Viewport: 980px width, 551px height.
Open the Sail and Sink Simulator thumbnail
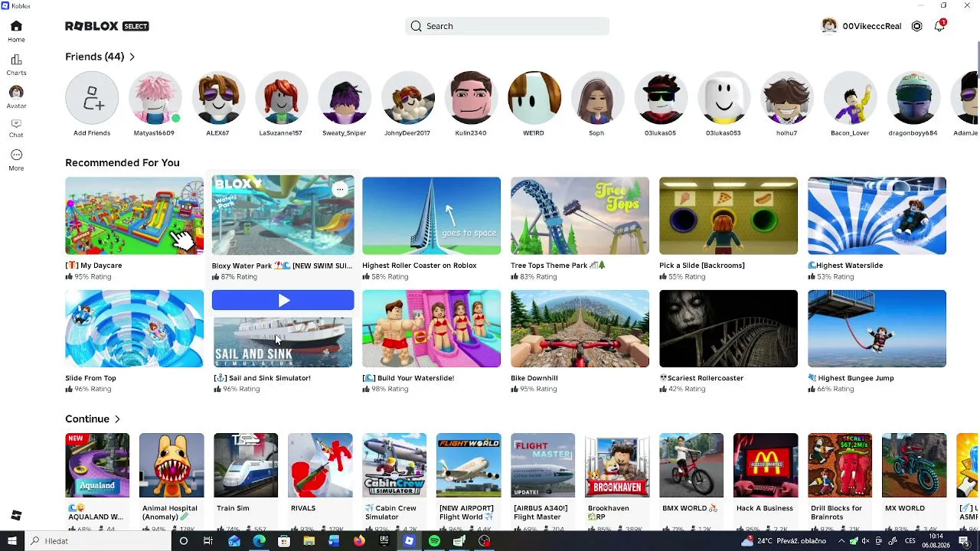coord(283,342)
